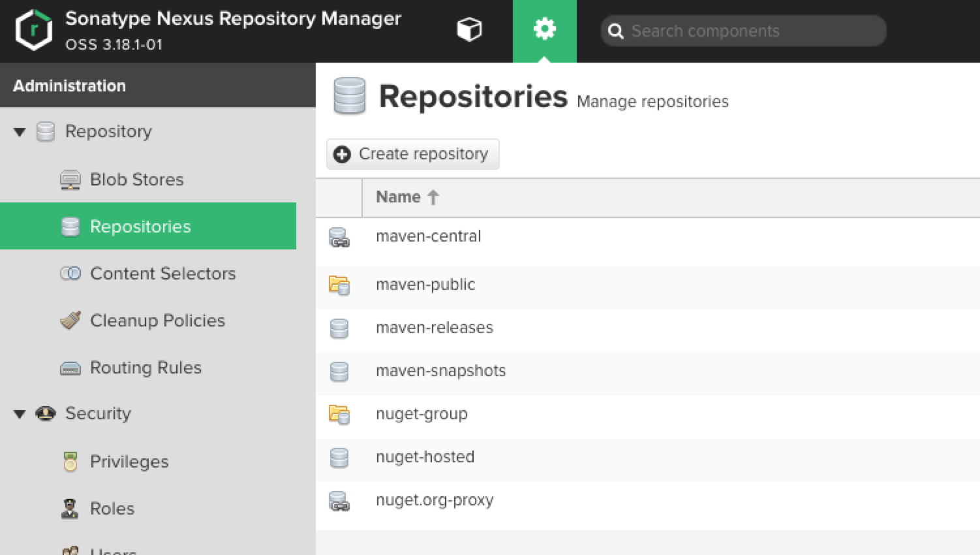Open Content Selectors

coord(163,274)
